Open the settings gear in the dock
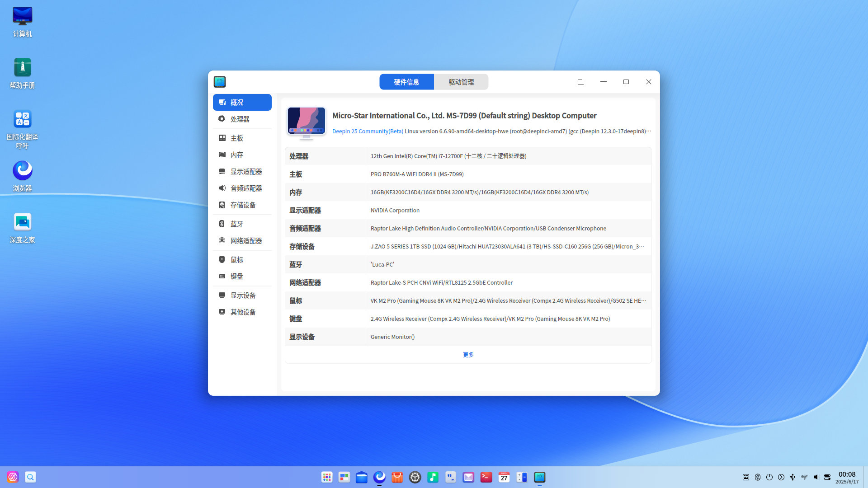Image resolution: width=868 pixels, height=488 pixels. [415, 477]
